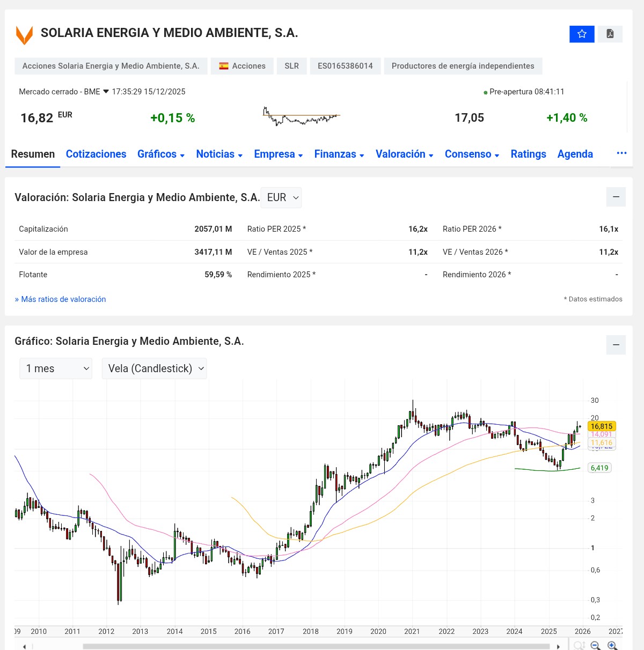This screenshot has height=650, width=644.
Task: Click the Acciones tag with flag
Action: coord(242,66)
